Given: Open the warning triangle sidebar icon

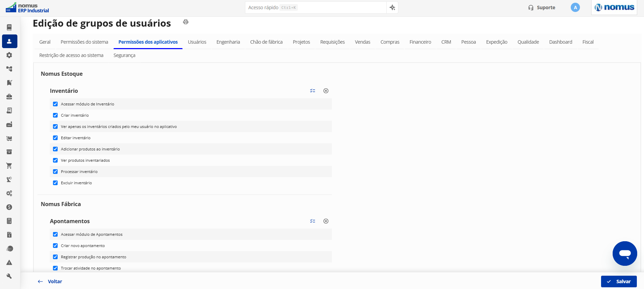Looking at the screenshot, I should (9, 262).
